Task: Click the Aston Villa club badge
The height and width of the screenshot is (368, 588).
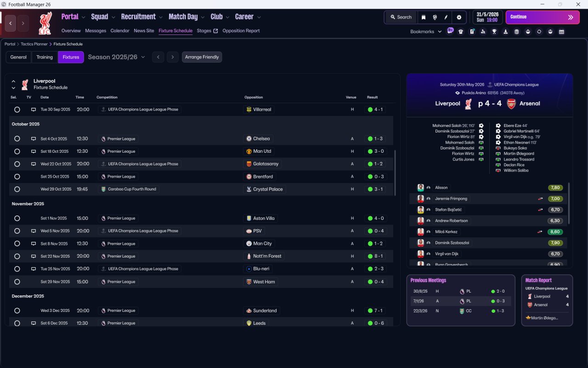Action: (249, 218)
